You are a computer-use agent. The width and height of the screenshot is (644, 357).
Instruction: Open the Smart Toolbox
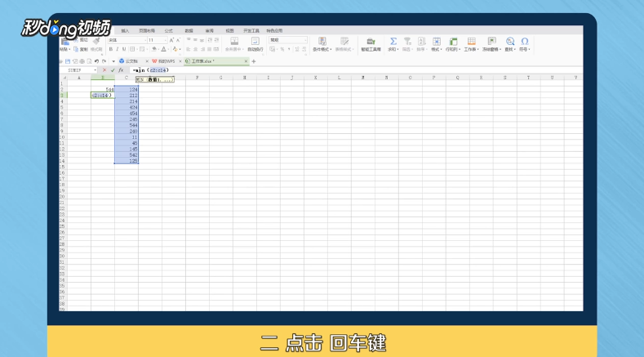[371, 43]
